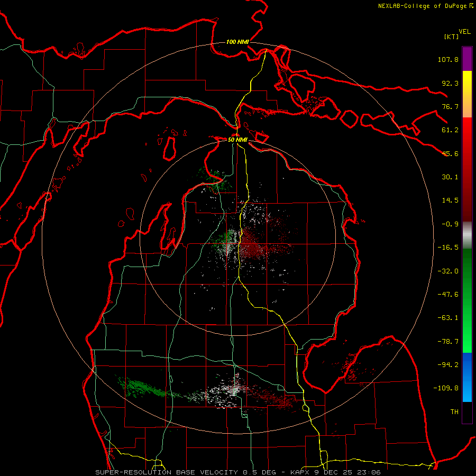The width and height of the screenshot is (476, 476).
Task: Click the 61.2 velocity scale value
Action: [450, 130]
